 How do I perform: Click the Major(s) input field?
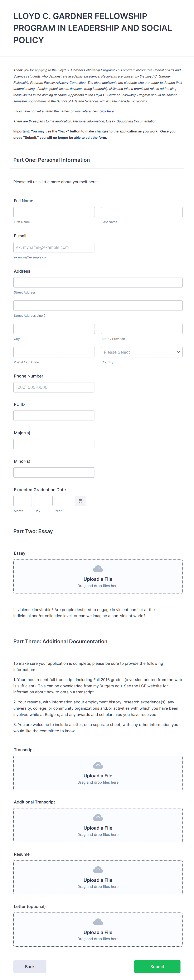click(x=54, y=444)
